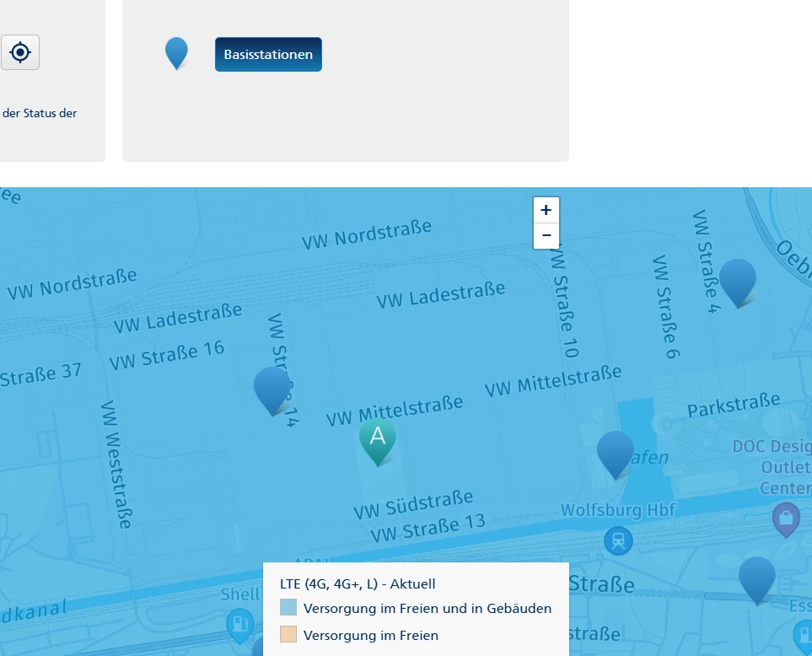Click the 'VW Weststraße' map label

coord(116,465)
